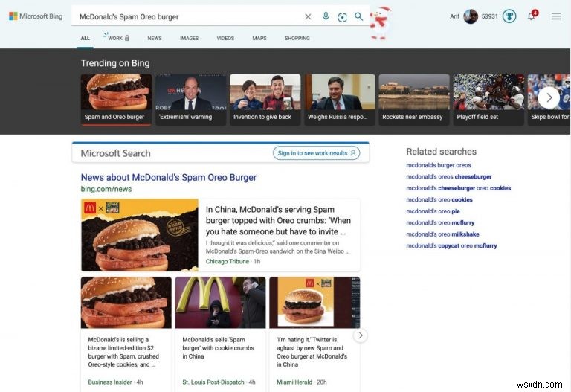
Task: Open Business Insider burger image card
Action: click(126, 303)
